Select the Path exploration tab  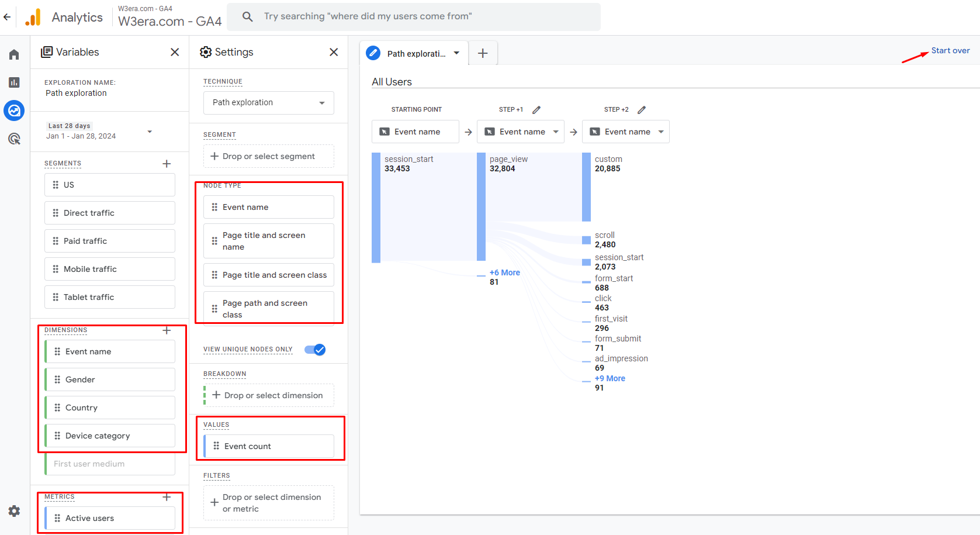[414, 53]
